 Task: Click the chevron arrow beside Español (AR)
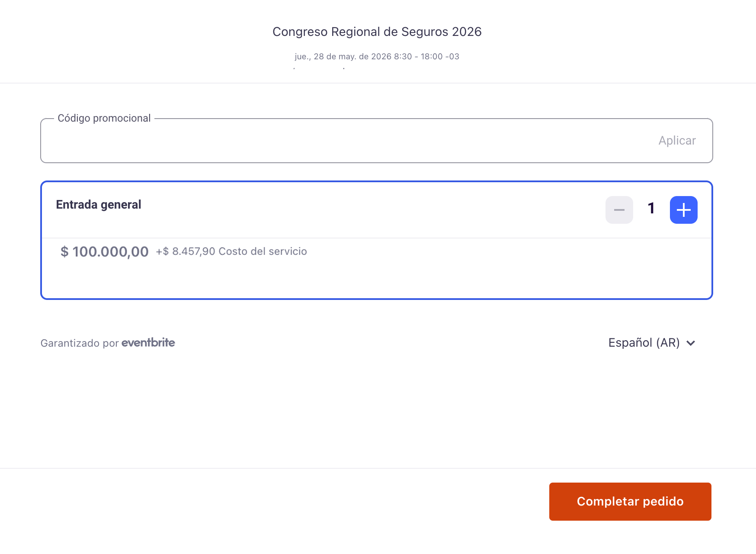(691, 343)
